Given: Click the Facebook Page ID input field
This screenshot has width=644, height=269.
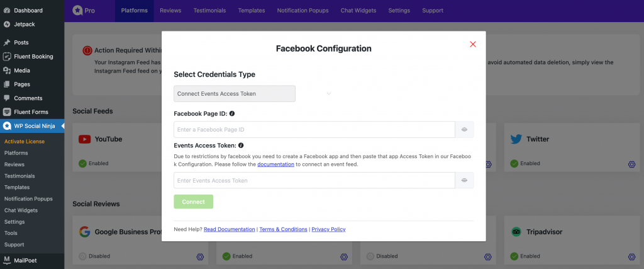Looking at the screenshot, I should pyautogui.click(x=314, y=130).
